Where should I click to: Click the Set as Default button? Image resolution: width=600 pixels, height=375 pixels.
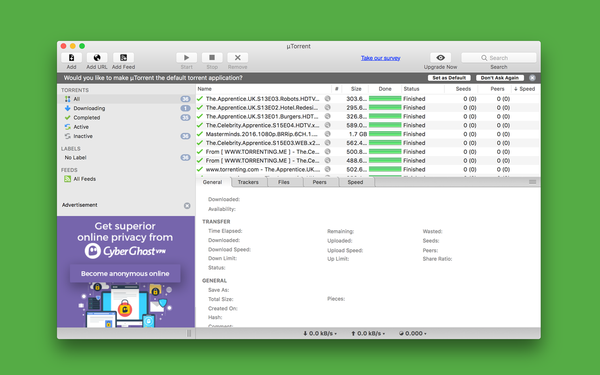point(449,78)
